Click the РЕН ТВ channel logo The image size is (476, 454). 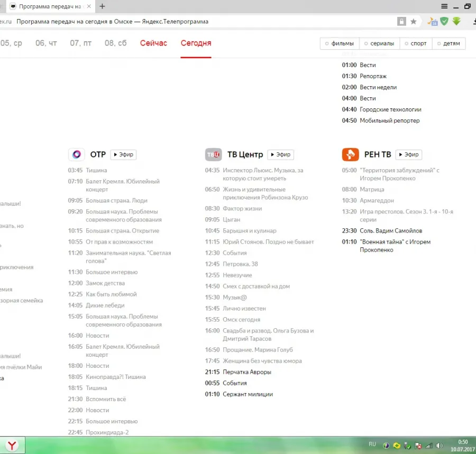pyautogui.click(x=350, y=154)
